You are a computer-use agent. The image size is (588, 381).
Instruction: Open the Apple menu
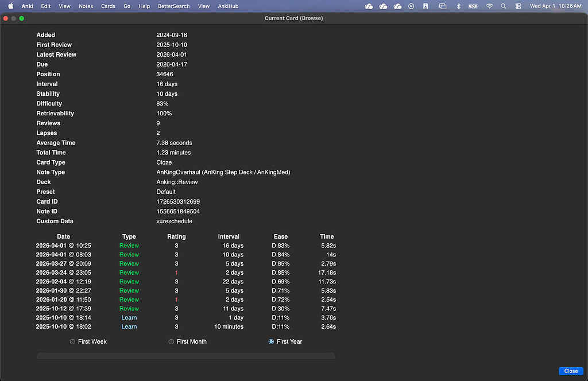pyautogui.click(x=11, y=6)
